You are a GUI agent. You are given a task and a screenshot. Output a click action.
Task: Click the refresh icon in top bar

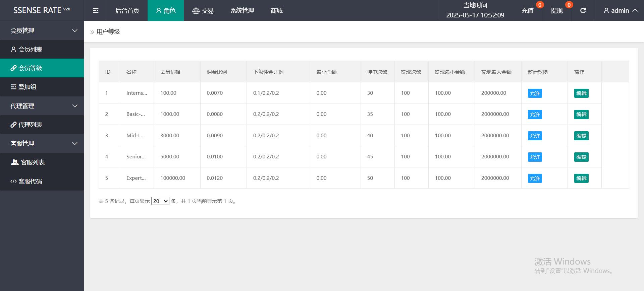pos(583,11)
